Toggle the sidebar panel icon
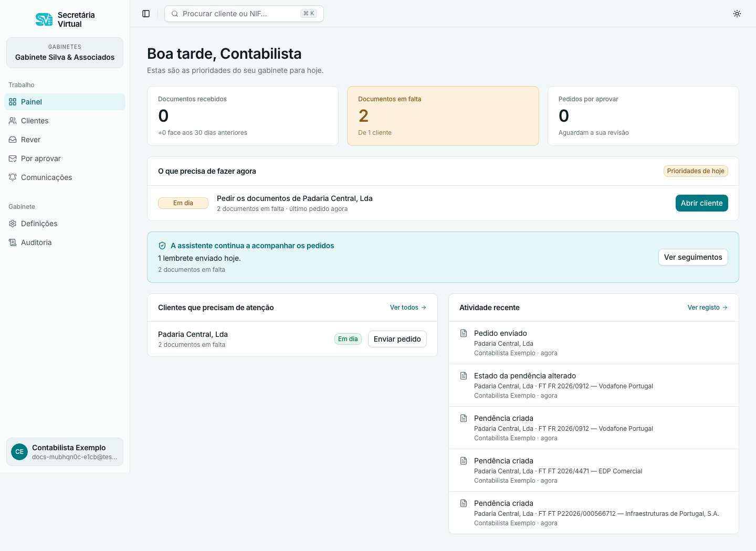The image size is (756, 551). [146, 14]
